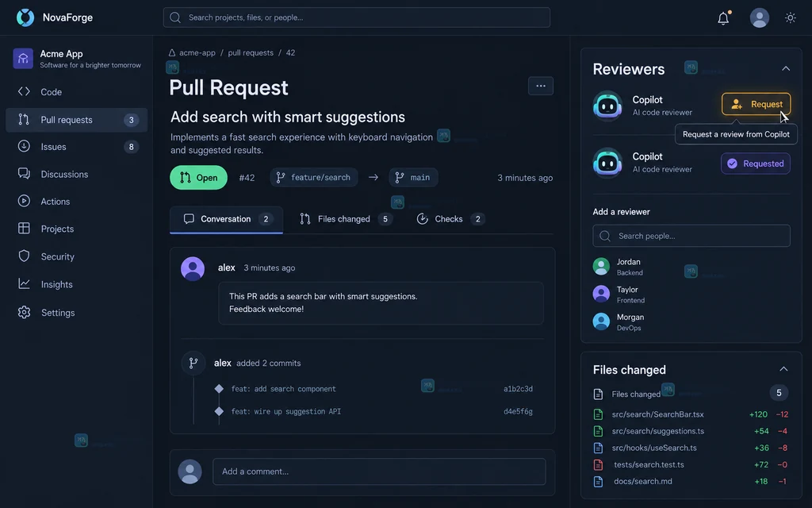Collapse the Reviewers panel
Image resolution: width=812 pixels, height=508 pixels.
tap(786, 68)
